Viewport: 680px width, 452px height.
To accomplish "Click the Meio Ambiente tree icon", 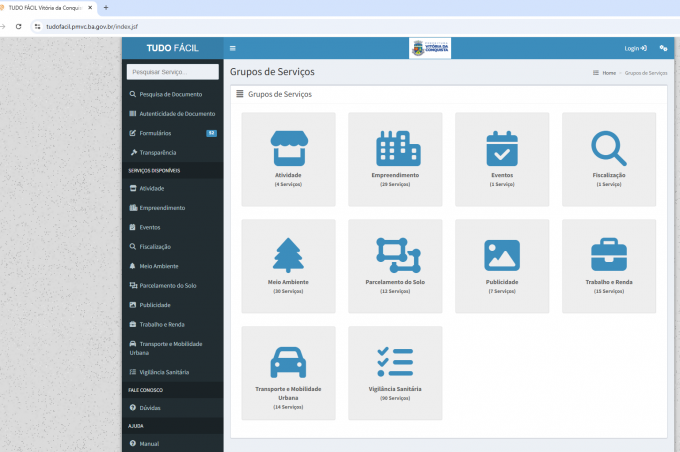I will pyautogui.click(x=288, y=255).
